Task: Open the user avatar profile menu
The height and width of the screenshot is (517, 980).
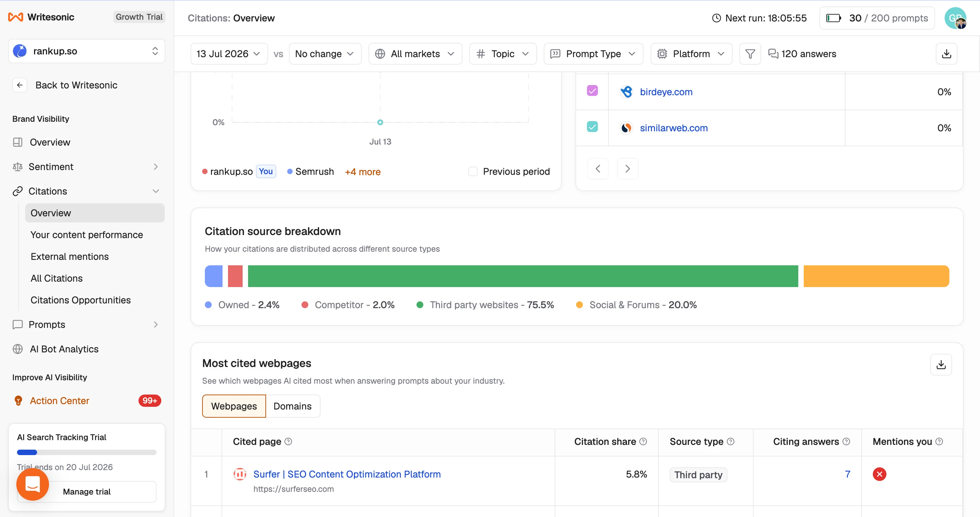Action: [955, 18]
